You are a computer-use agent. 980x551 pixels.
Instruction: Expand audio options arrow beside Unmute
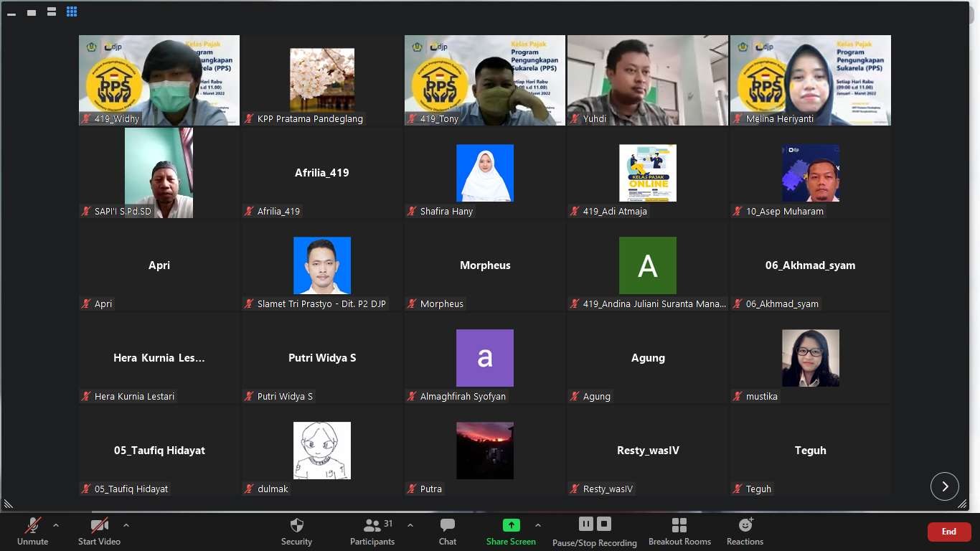click(x=56, y=525)
